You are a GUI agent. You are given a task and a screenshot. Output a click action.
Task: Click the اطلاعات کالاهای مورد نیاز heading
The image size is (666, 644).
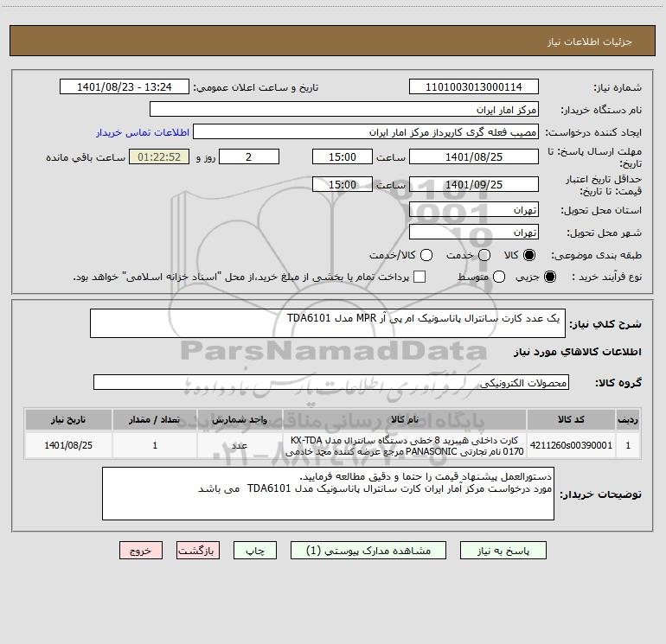[577, 352]
